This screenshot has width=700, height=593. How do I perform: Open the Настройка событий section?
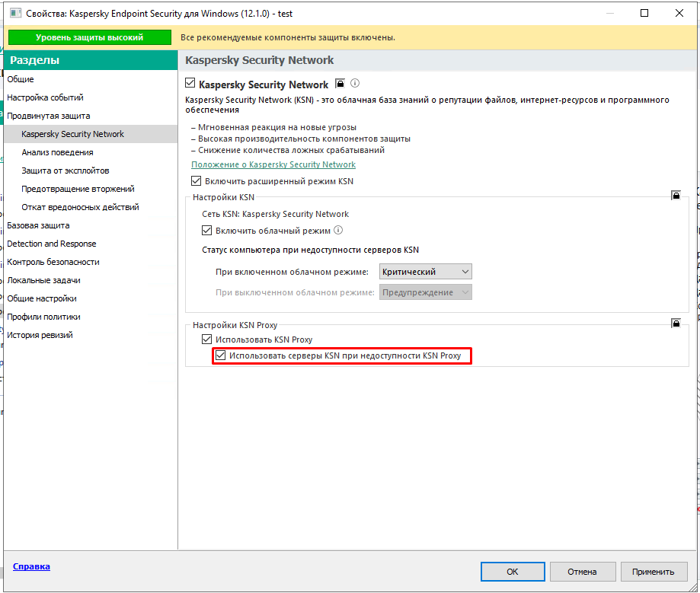pos(91,97)
